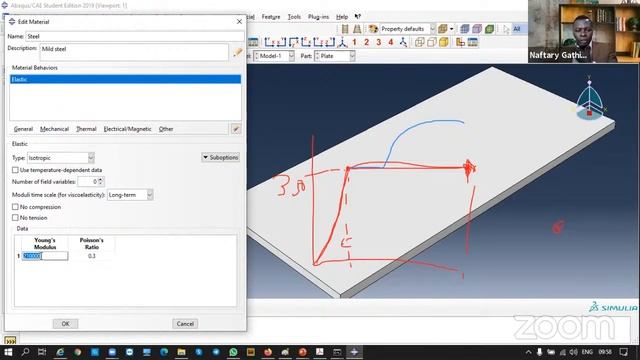
Task: Click the delete behavior pencil icon beside Other
Action: [236, 129]
